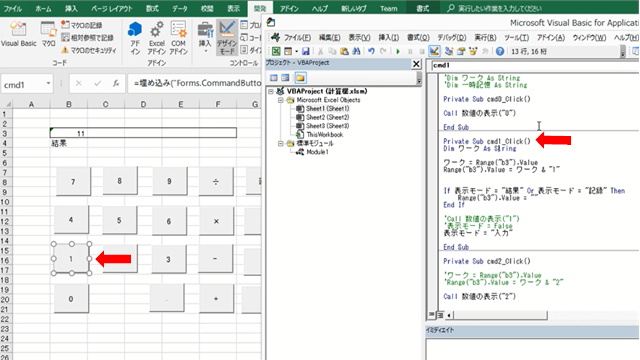Open the blue アドイン (Add-ins) button

[x=135, y=38]
